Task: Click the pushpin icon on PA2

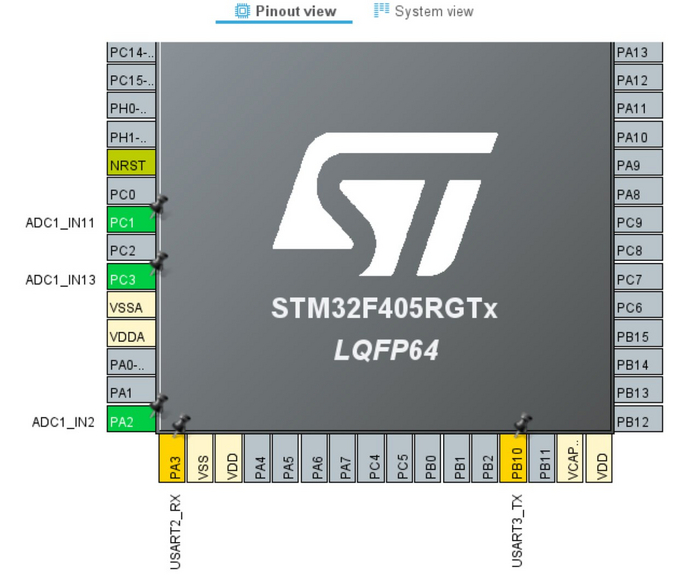Action: pos(159,405)
